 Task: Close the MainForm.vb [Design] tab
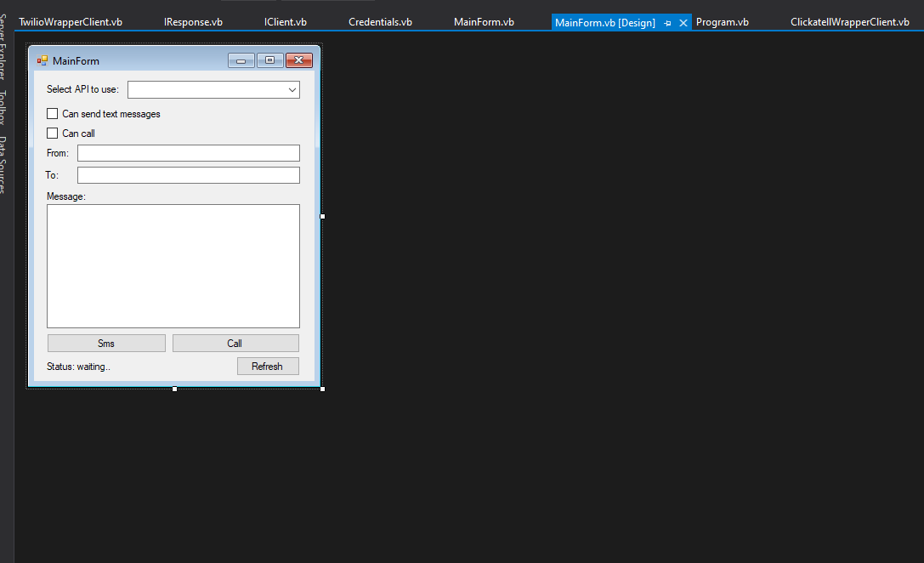point(683,23)
